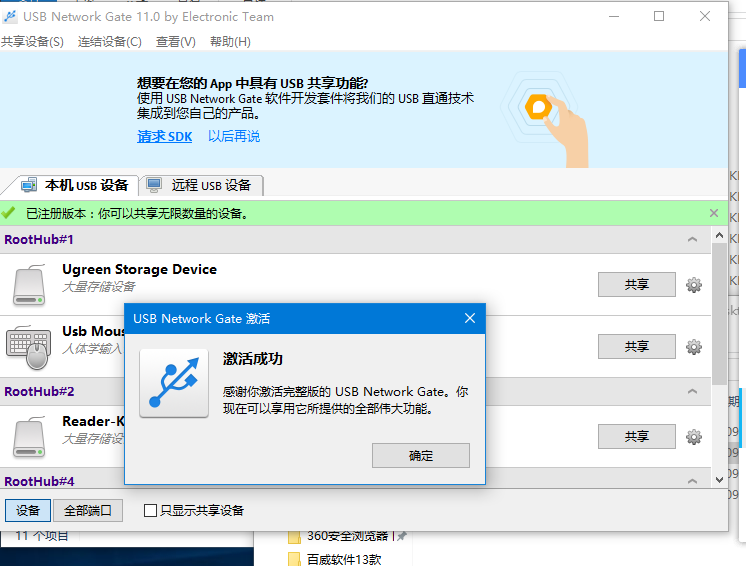This screenshot has height=566, width=746.
Task: Click the device list scrollbar thumb
Action: (719, 314)
